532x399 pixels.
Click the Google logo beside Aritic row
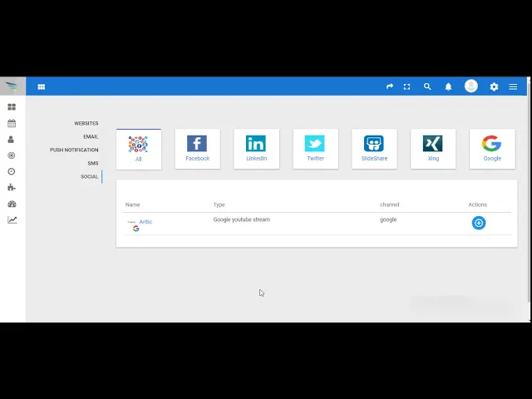point(136,229)
